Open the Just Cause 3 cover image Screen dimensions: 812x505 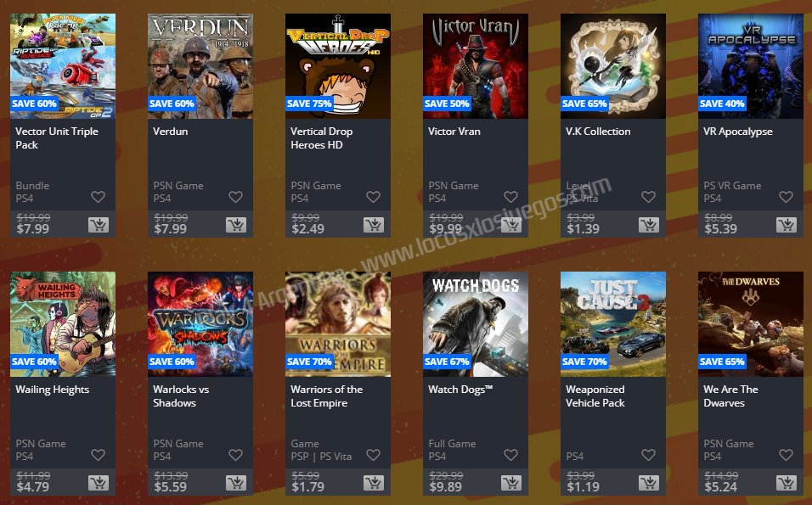tap(613, 324)
